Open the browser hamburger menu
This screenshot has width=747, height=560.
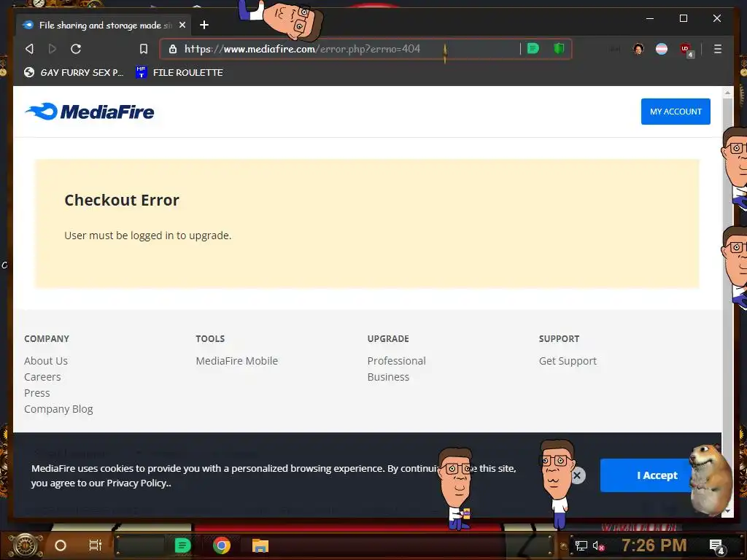point(718,49)
